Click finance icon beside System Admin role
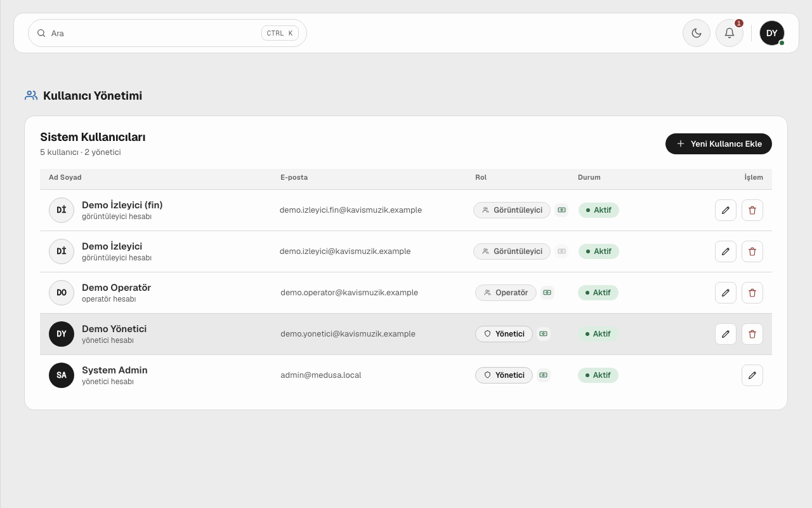This screenshot has height=508, width=812. pos(543,375)
